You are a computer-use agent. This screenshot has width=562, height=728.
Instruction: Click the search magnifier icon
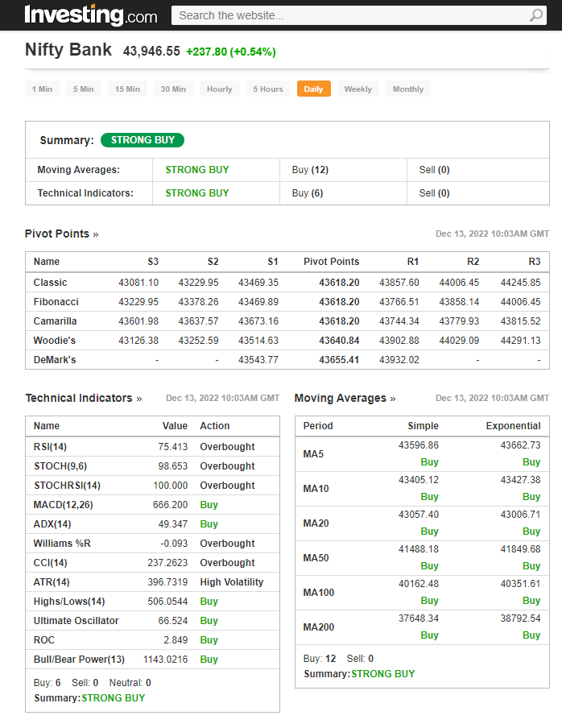[x=536, y=15]
